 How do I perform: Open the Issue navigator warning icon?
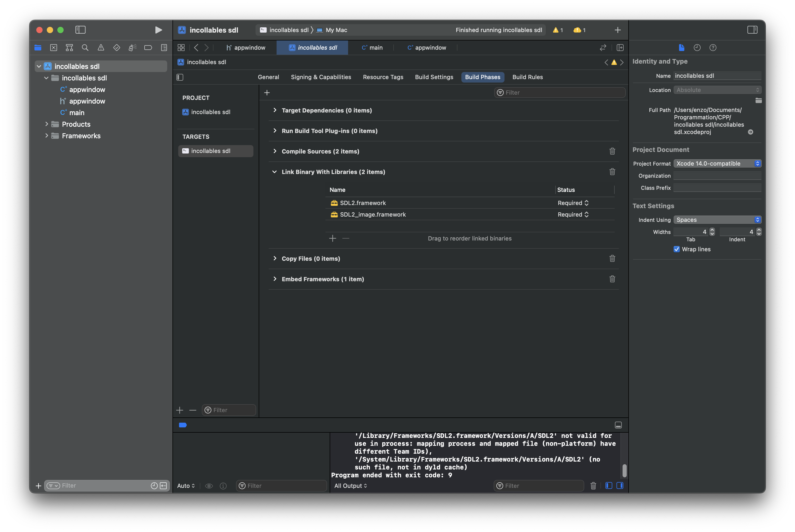coord(101,48)
